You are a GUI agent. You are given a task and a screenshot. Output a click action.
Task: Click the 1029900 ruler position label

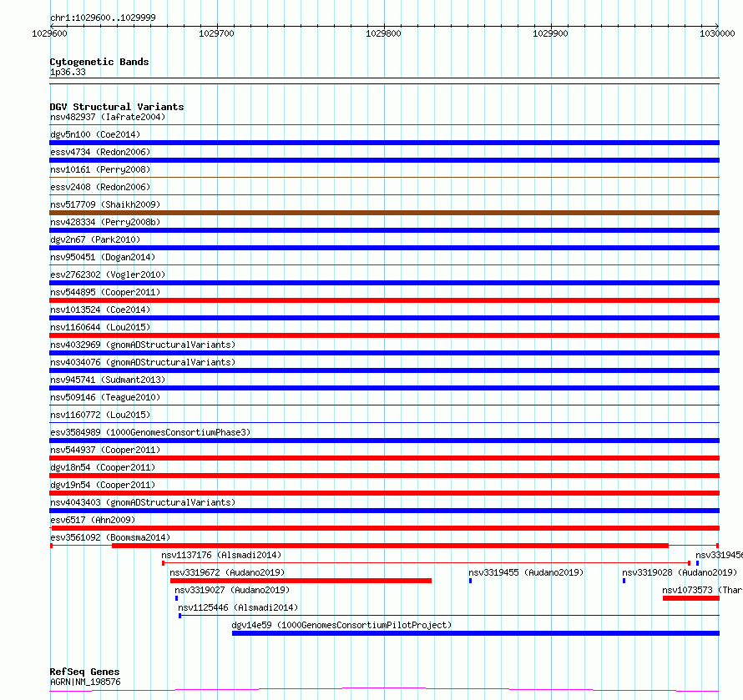click(550, 33)
